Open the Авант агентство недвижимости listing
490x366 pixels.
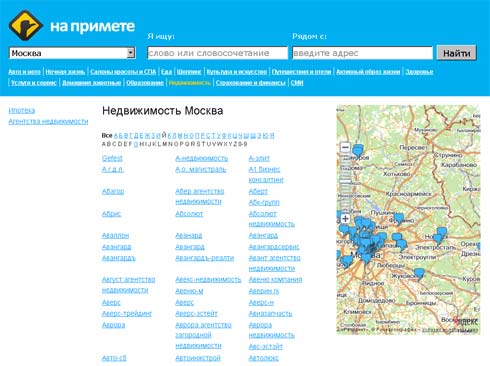(275, 263)
